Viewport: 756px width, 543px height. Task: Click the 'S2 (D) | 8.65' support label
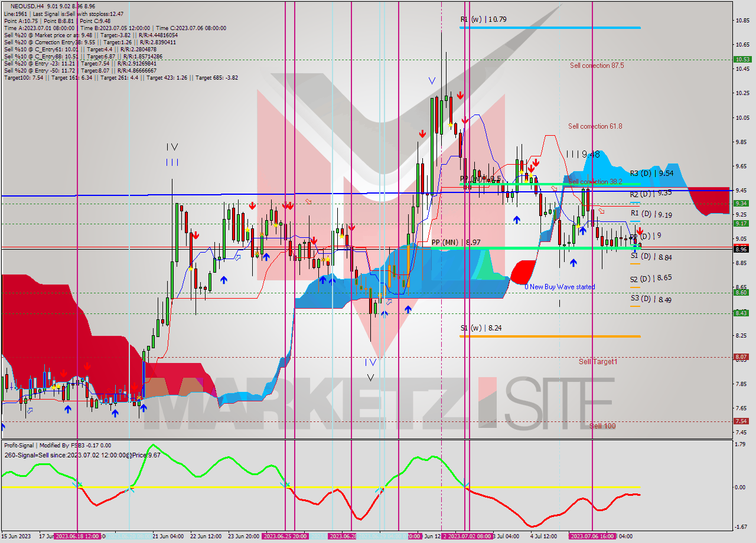(x=650, y=278)
